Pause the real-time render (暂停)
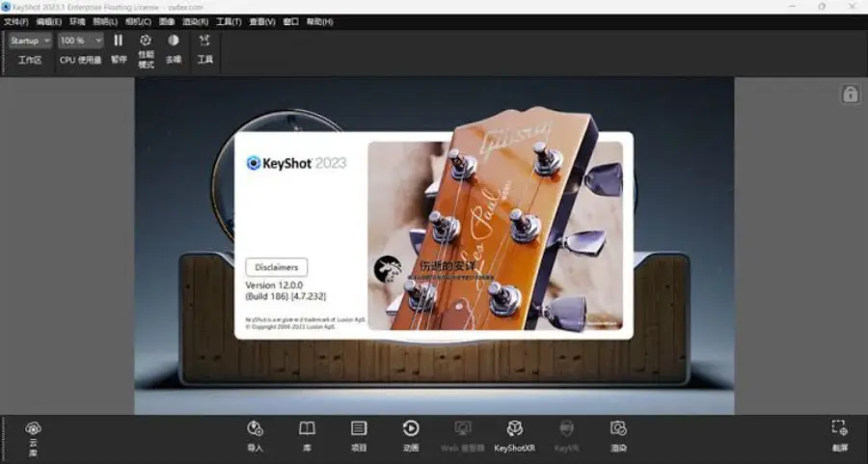The height and width of the screenshot is (464, 868). [119, 41]
